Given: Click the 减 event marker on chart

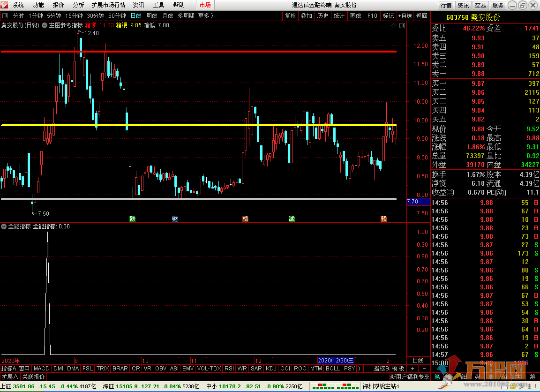Looking at the screenshot, I should 292,219.
